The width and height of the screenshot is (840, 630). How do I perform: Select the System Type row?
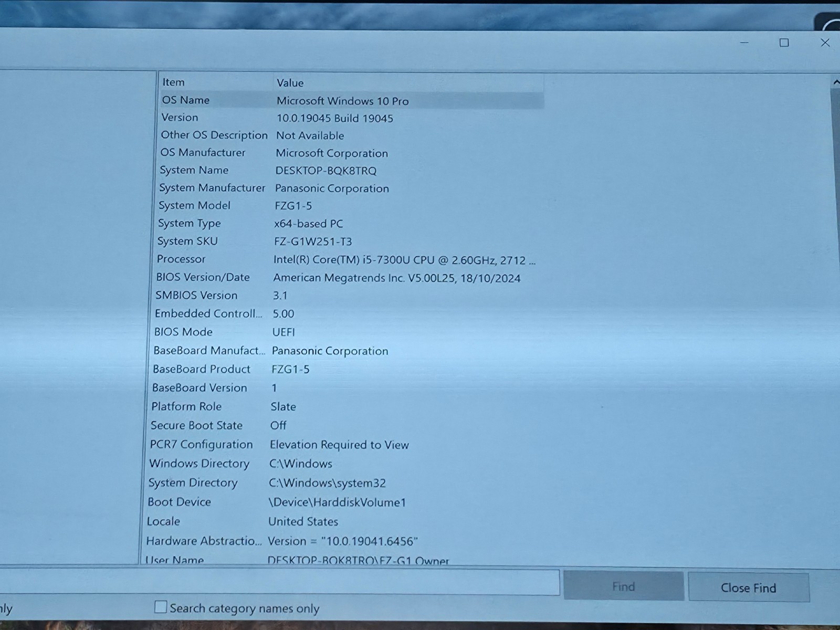350,223
